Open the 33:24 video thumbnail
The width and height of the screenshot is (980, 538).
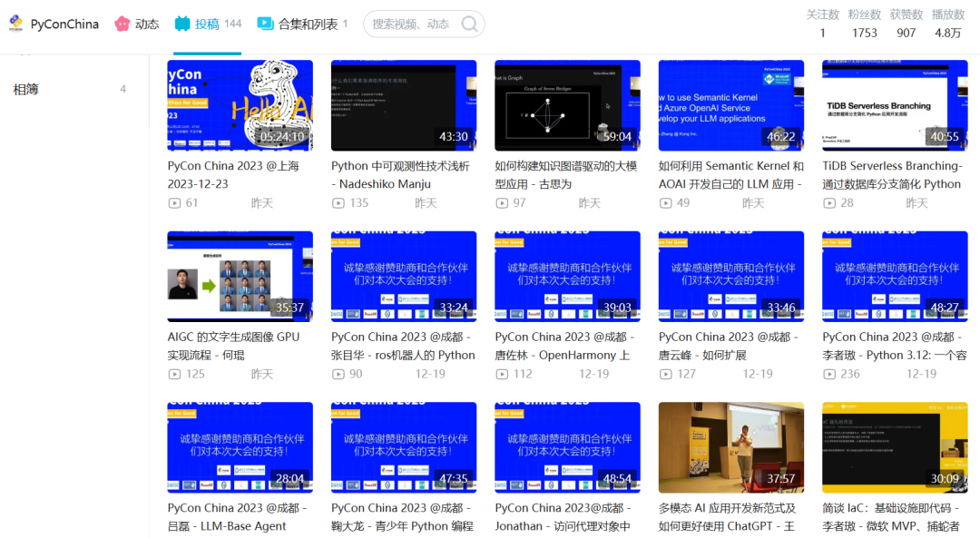click(x=404, y=276)
